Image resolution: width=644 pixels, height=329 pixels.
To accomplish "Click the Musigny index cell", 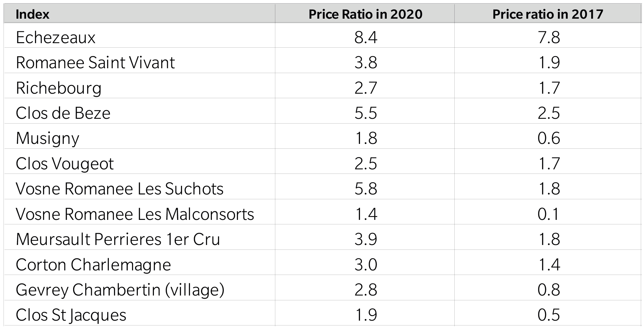I will click(47, 139).
